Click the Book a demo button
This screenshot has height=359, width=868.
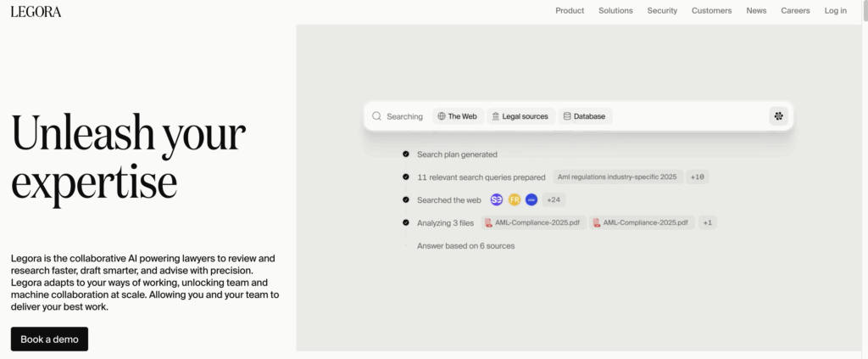pos(49,339)
